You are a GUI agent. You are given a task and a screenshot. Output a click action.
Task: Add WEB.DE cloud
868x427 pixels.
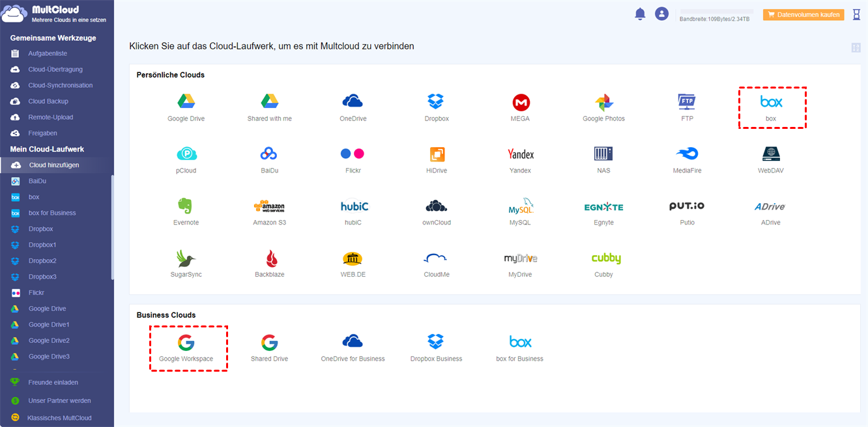(353, 264)
